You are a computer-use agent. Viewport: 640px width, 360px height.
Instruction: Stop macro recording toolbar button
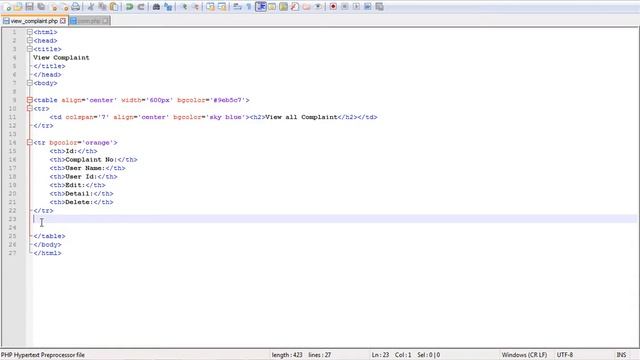coord(344,7)
